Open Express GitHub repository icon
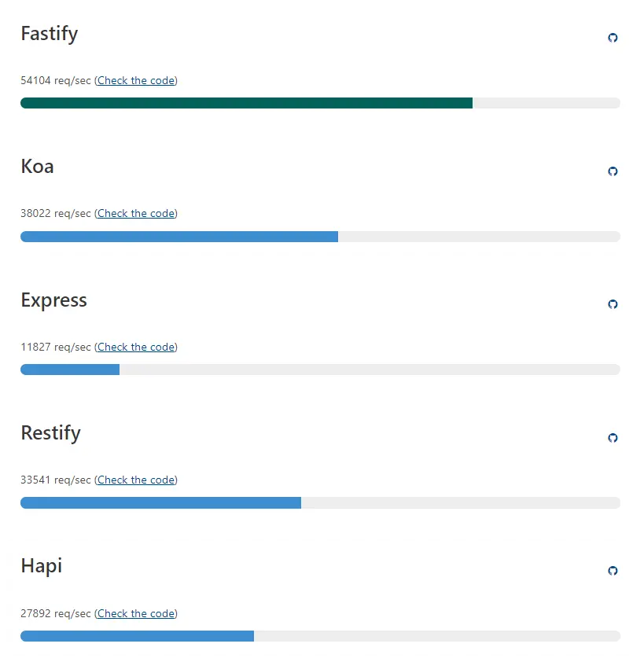 click(613, 304)
